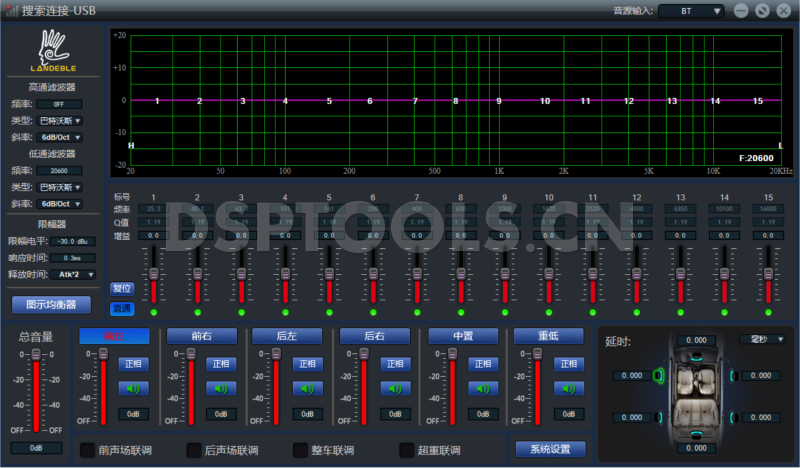This screenshot has height=468, width=800.
Task: Open high-pass filter 斜率 6dB/Oct dropdown
Action: (60, 137)
